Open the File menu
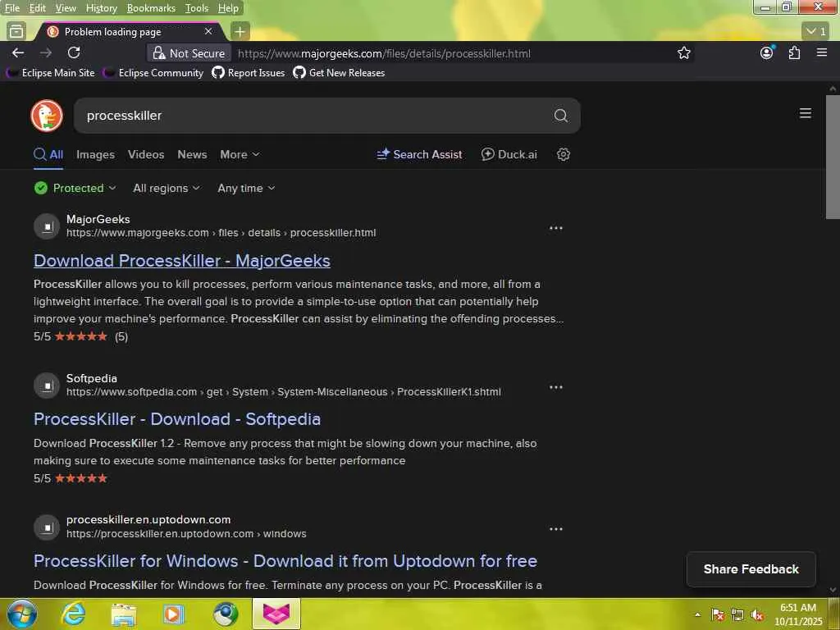The width and height of the screenshot is (840, 630). coord(11,8)
